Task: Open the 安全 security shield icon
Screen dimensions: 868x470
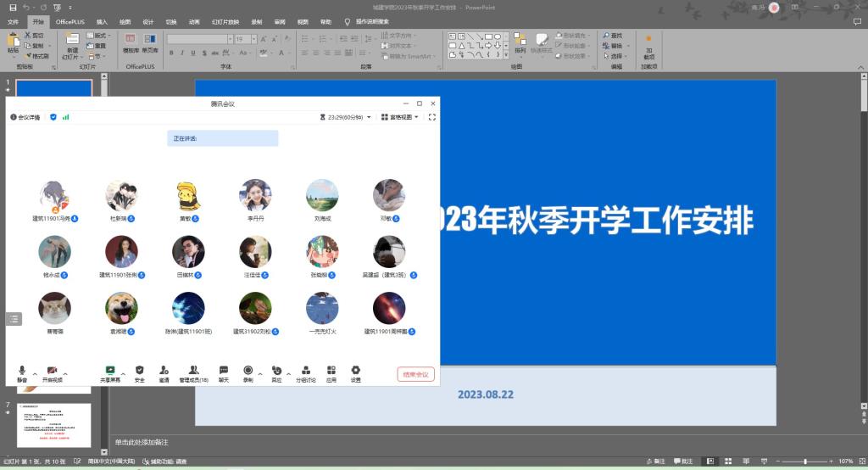Action: tap(140, 371)
